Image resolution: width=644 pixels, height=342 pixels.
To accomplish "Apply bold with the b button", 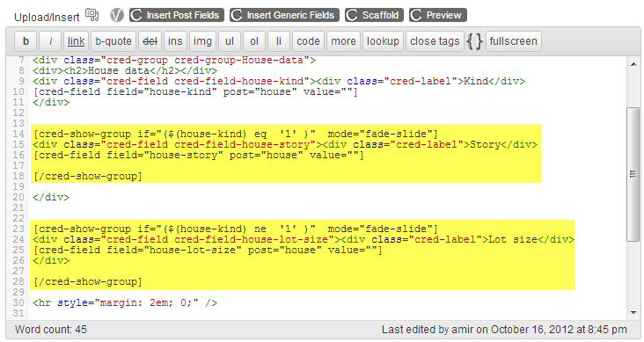I will click(26, 41).
